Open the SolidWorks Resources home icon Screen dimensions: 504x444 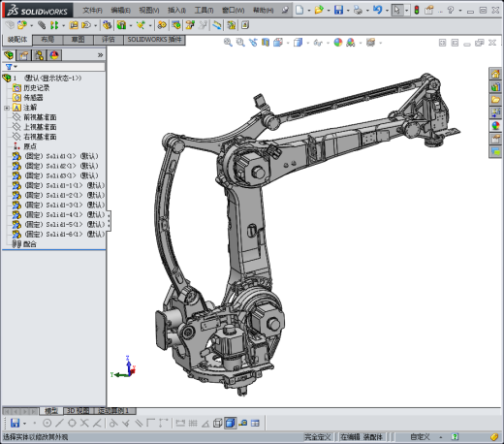(495, 74)
